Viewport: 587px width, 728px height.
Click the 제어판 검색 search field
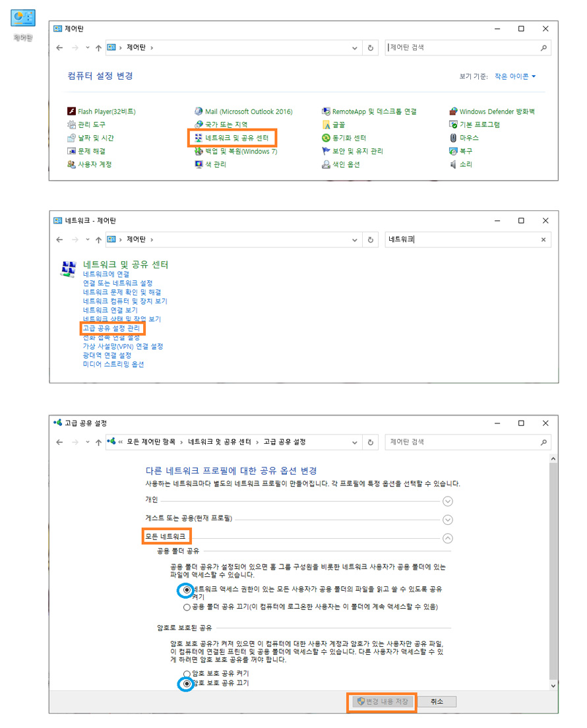(x=462, y=47)
